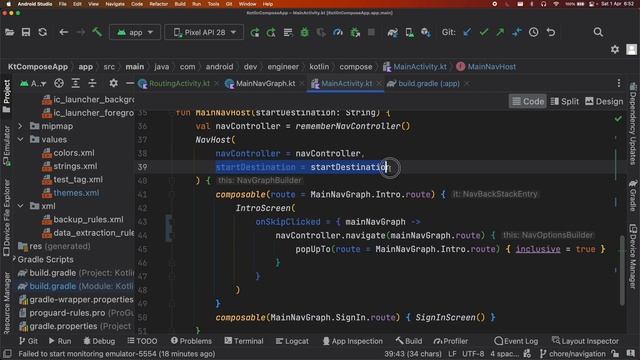Switch editor to Split view

pos(564,101)
